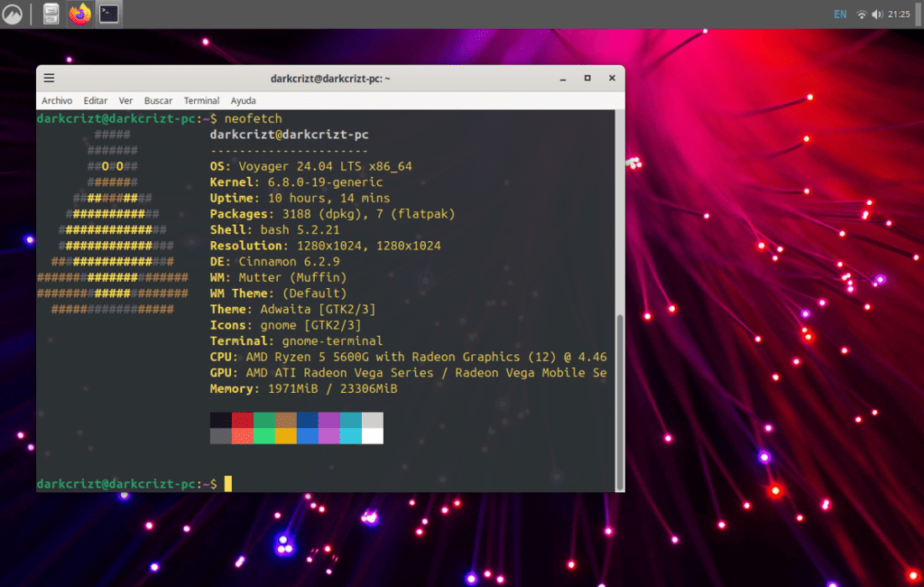Open the Voyager applications menu
The height and width of the screenshot is (587, 924).
pos(13,14)
